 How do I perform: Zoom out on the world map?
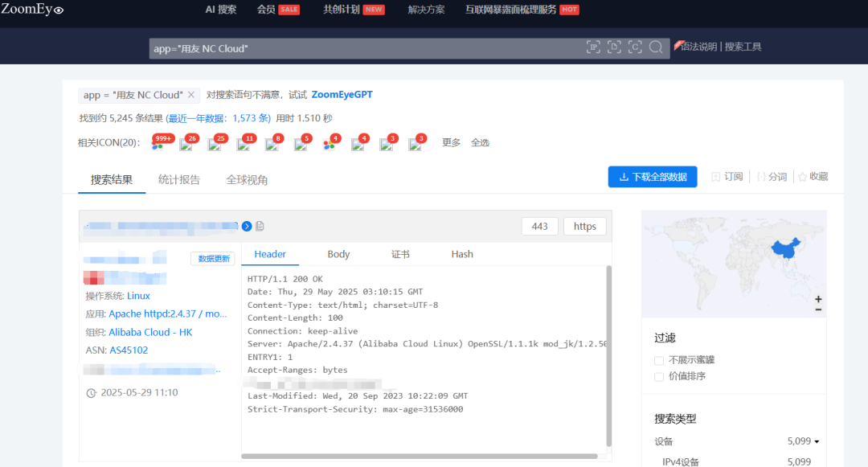tap(818, 309)
